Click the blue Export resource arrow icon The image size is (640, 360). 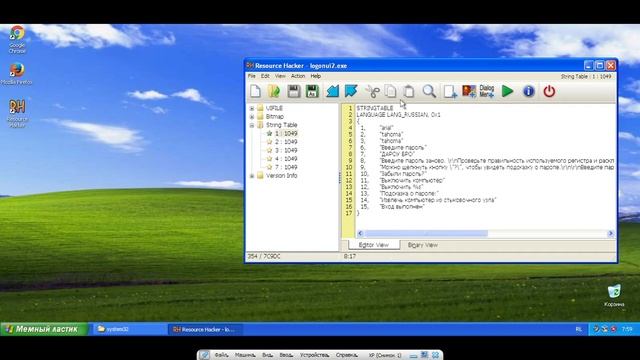pos(351,91)
